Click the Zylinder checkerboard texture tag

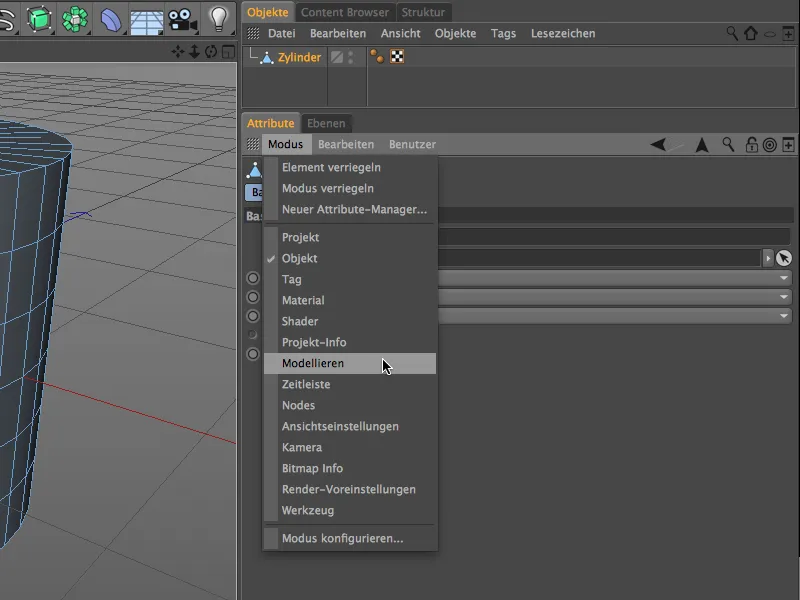coord(397,57)
